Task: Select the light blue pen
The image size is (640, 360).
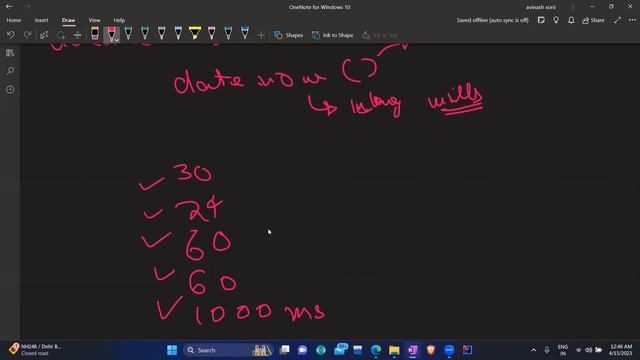Action: 178,33
